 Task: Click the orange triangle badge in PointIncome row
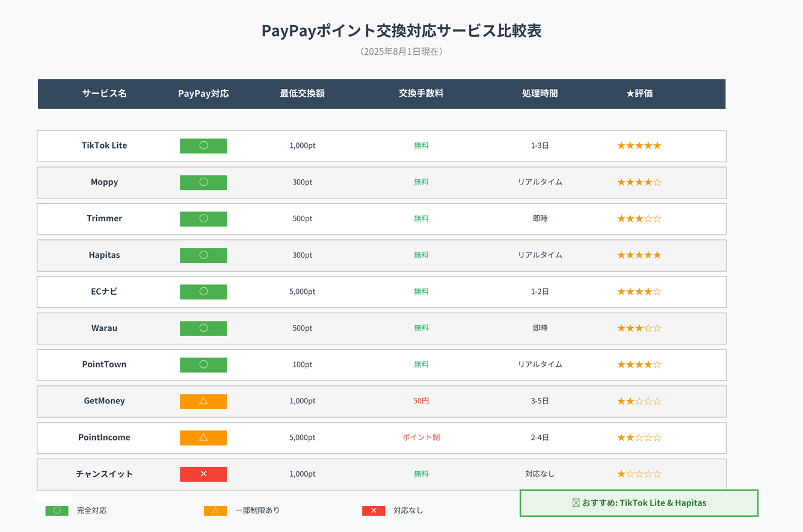point(203,438)
